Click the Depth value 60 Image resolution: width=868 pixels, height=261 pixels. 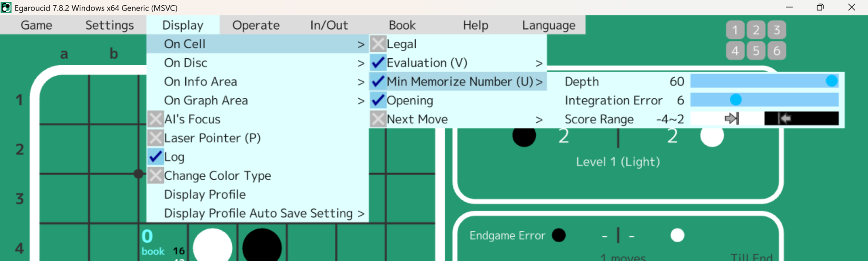pyautogui.click(x=677, y=81)
